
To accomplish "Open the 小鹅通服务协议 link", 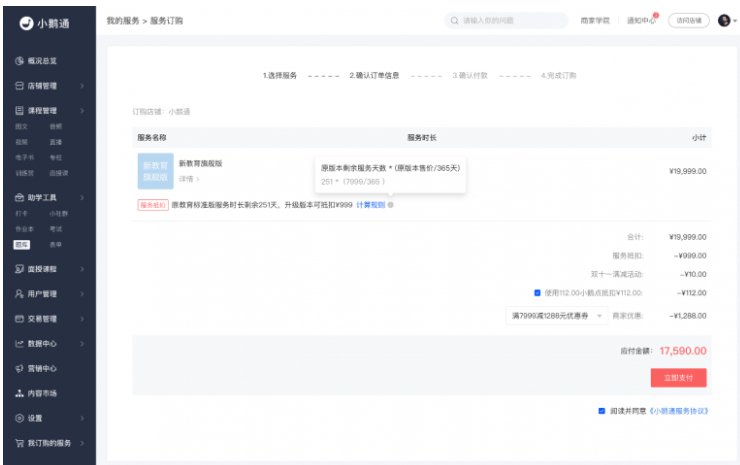I will pos(679,411).
